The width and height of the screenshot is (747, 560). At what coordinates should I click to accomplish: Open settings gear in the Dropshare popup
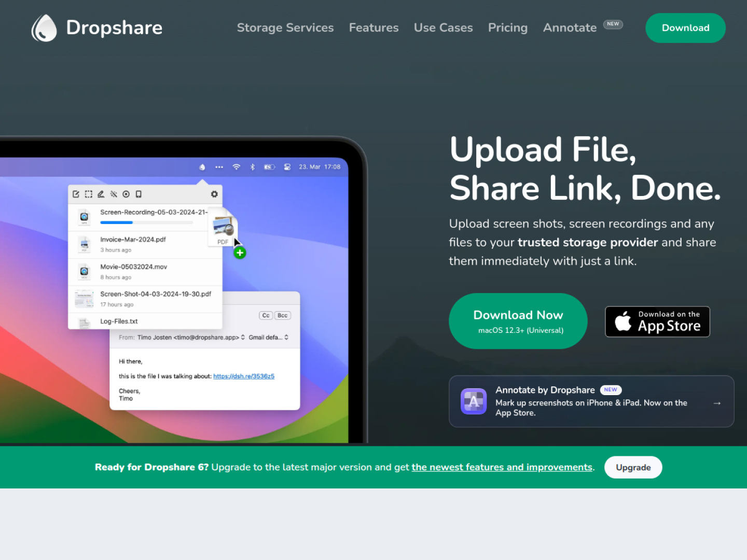click(x=214, y=194)
